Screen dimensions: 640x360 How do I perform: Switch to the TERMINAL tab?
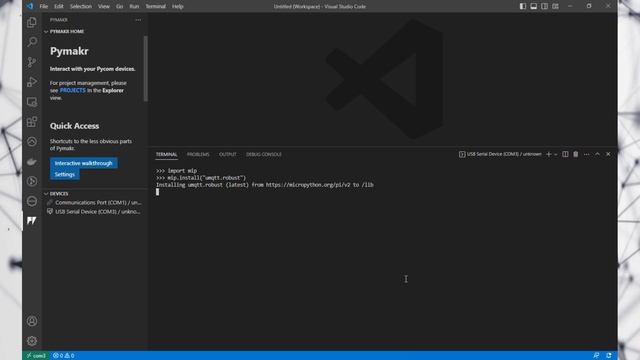click(x=167, y=154)
